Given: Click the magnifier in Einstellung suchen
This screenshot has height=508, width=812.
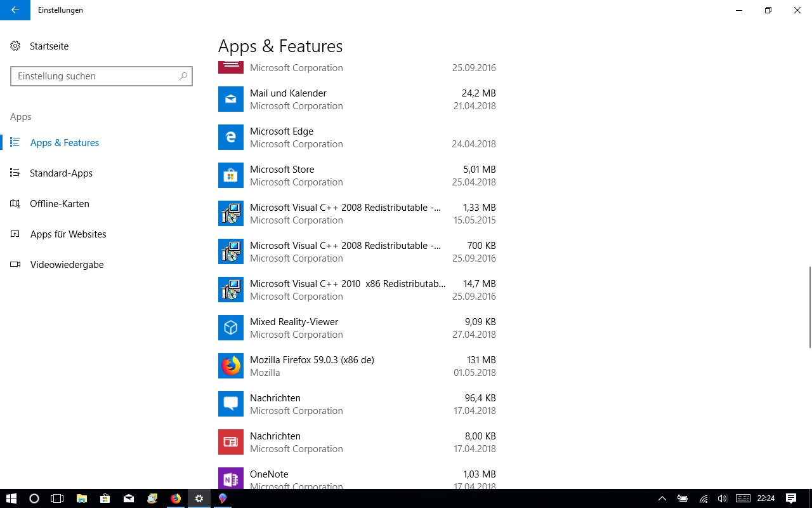Looking at the screenshot, I should pos(183,76).
